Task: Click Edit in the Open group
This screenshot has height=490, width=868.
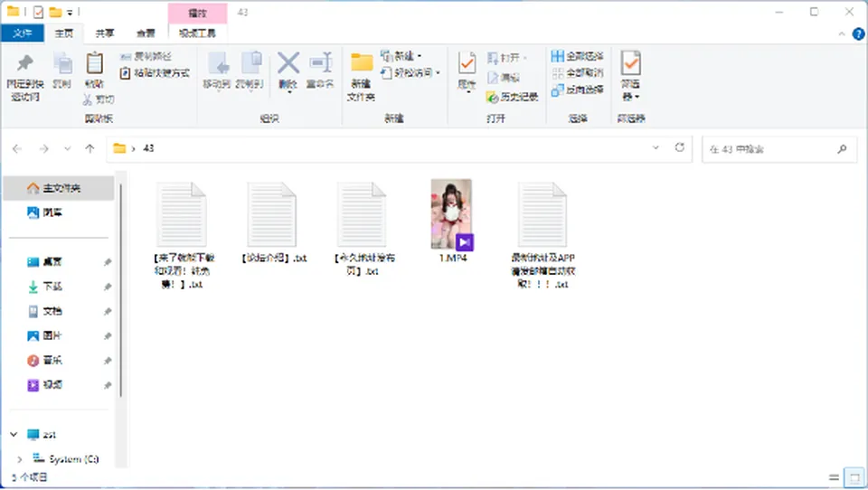Action: (504, 78)
